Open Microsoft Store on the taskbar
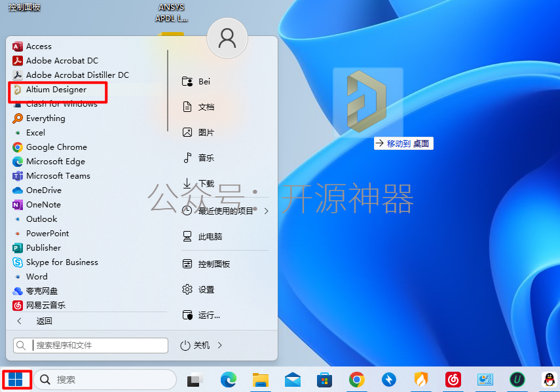The height and width of the screenshot is (392, 560). pyautogui.click(x=324, y=380)
